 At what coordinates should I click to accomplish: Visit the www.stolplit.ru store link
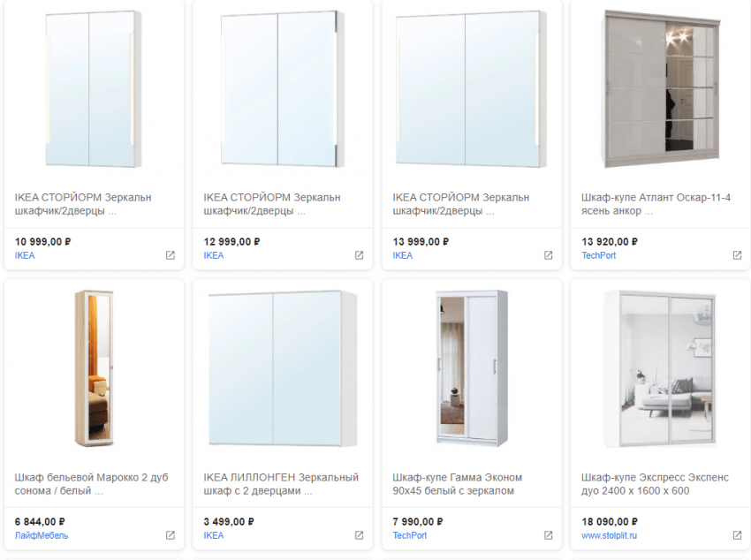point(609,535)
